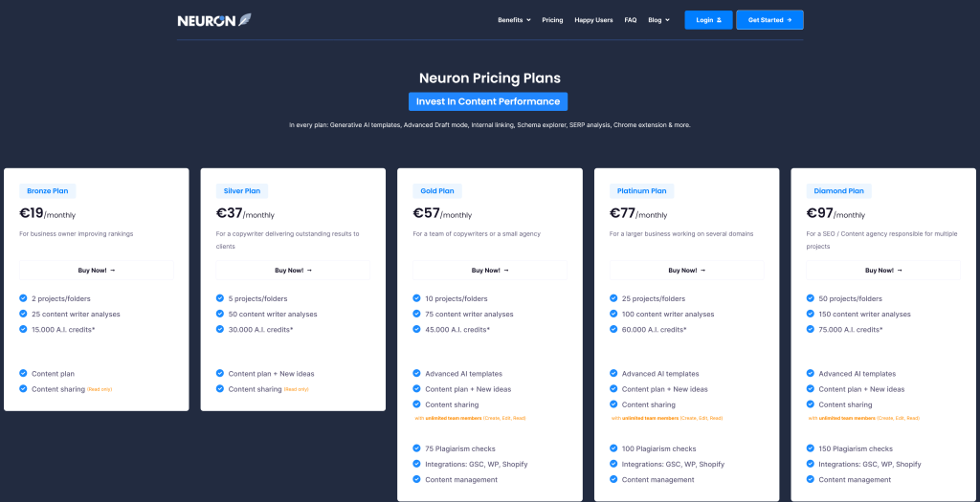Screen dimensions: 980x502
Task: Choose Buy Now under Diamond Plan
Action: (883, 271)
